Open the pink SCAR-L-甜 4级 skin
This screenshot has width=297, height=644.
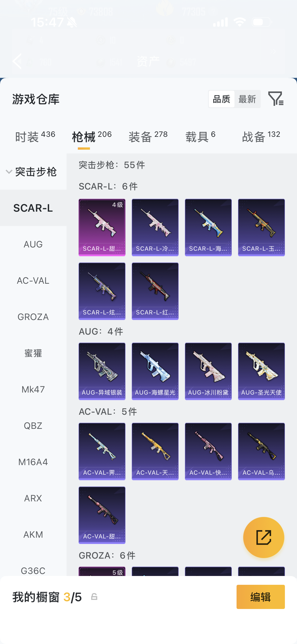102,228
